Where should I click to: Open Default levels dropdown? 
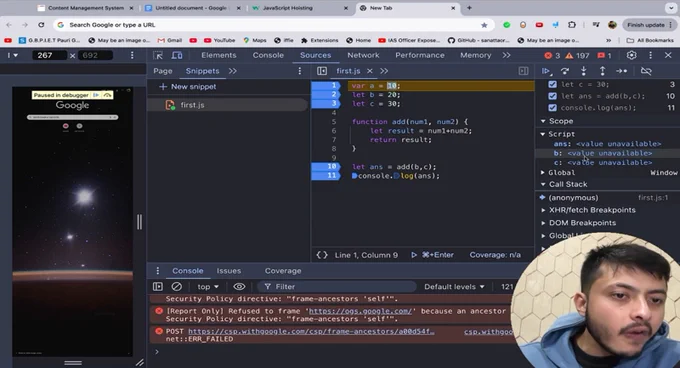[x=454, y=287]
